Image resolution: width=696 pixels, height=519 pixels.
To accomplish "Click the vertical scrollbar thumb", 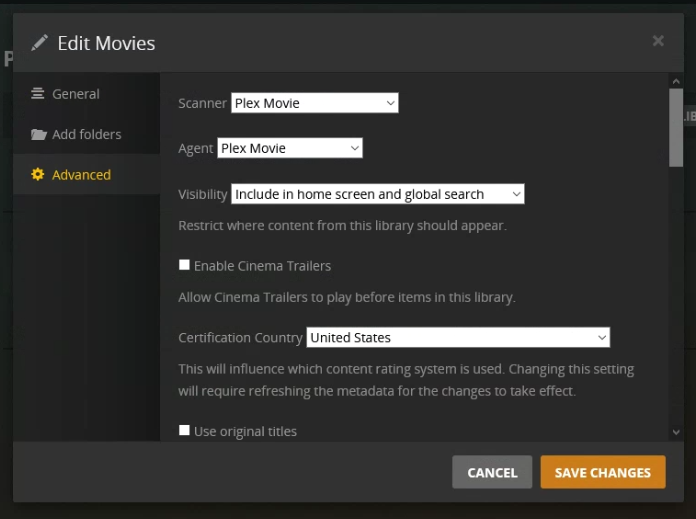I will pos(676,128).
